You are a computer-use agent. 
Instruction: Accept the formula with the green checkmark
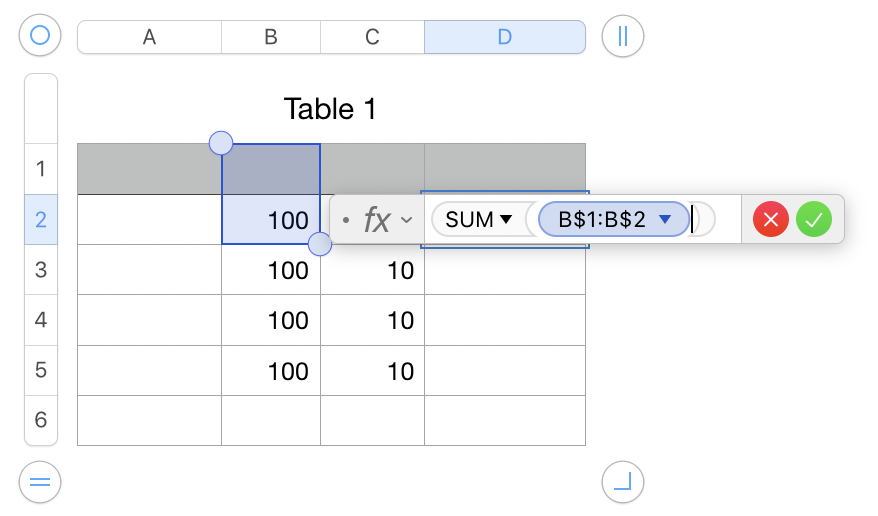tap(814, 219)
